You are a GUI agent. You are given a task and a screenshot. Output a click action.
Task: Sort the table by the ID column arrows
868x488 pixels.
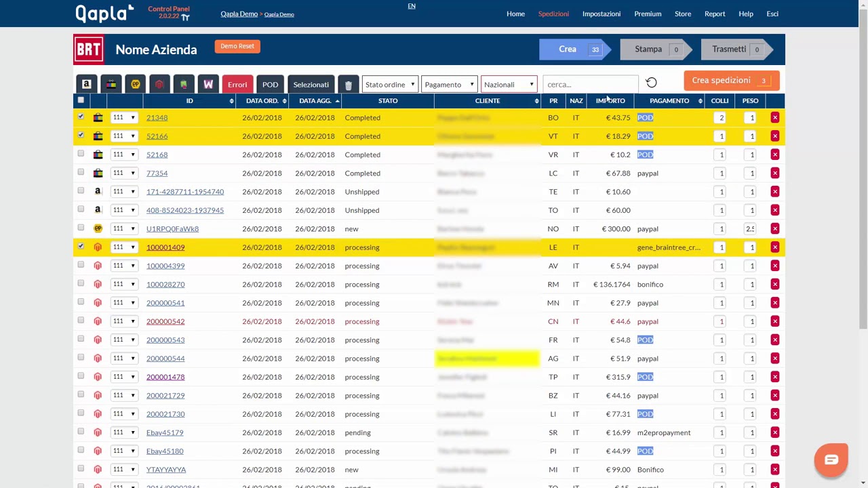pos(232,101)
